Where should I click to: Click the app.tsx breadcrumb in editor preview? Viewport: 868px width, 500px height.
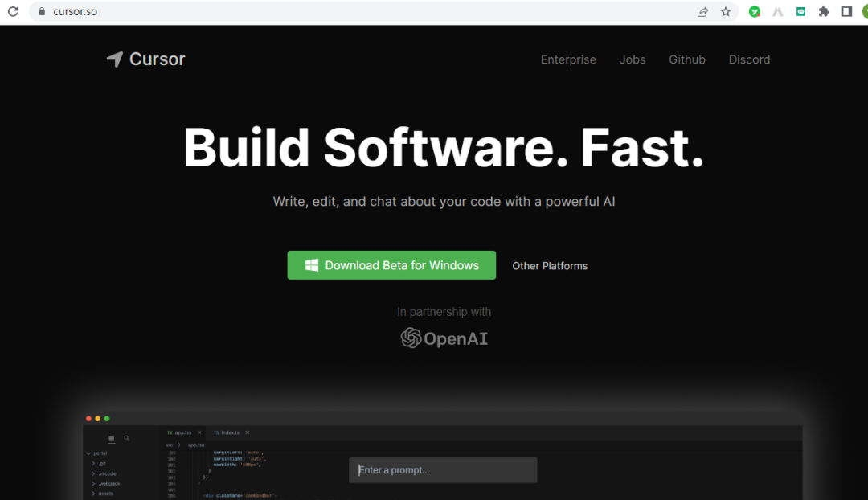click(196, 445)
